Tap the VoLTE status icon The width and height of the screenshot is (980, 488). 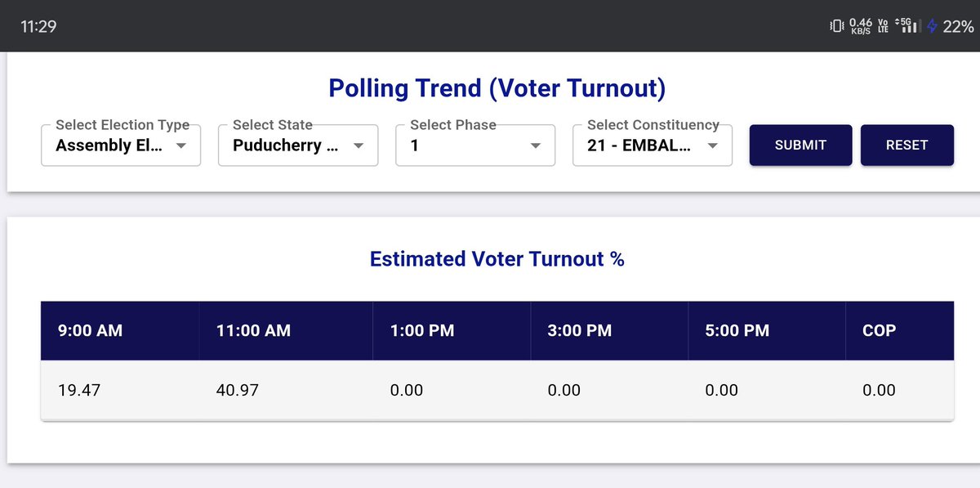(883, 27)
